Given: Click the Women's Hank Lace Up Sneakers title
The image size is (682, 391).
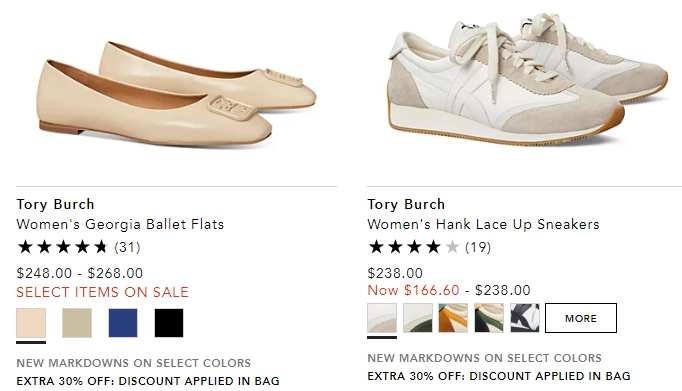Looking at the screenshot, I should 483,224.
